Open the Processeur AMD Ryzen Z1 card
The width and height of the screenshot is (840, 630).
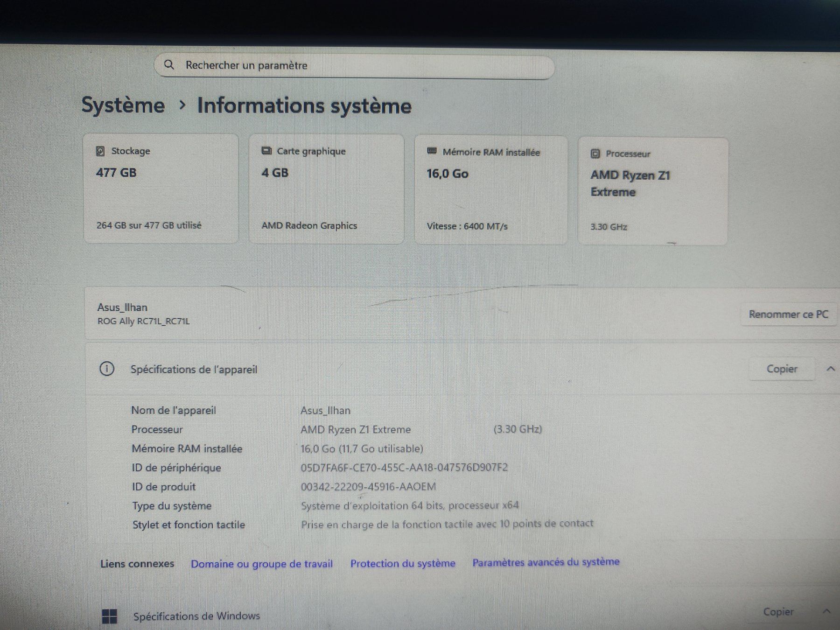point(653,191)
